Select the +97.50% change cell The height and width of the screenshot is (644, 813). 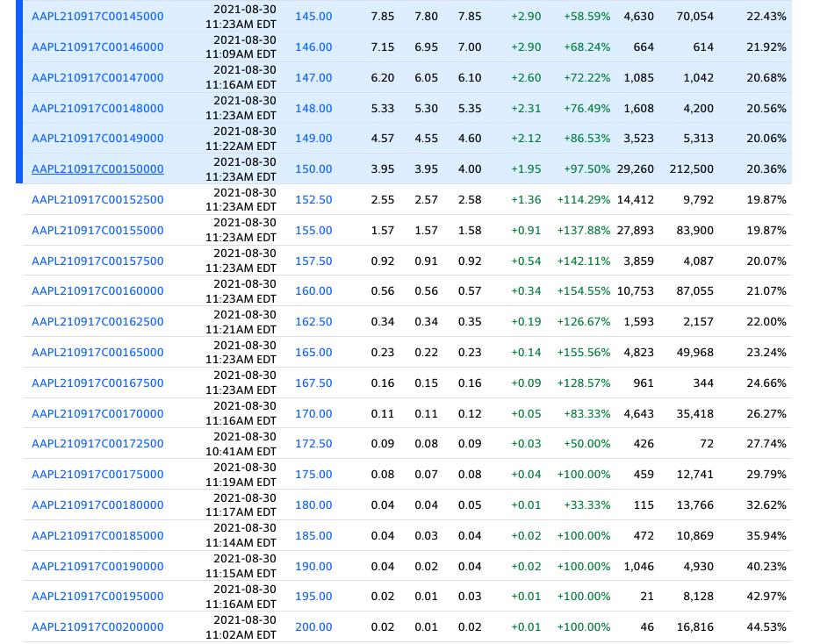coord(587,169)
